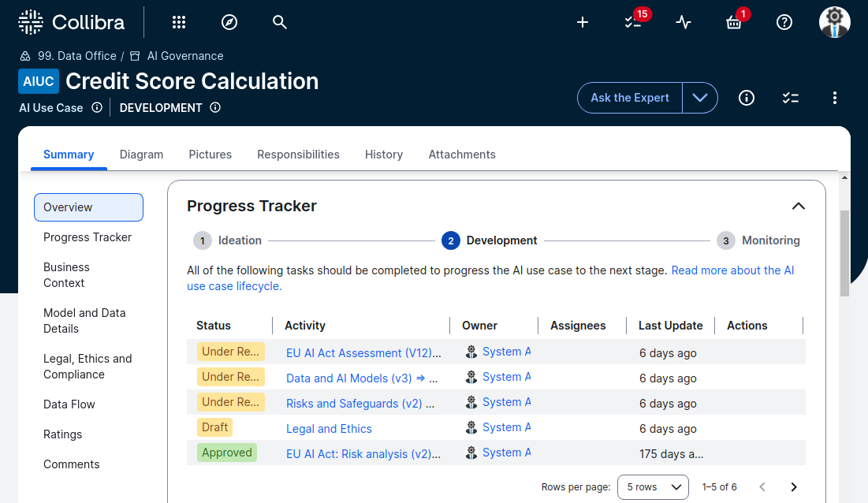Open the asset details info icon
Screen dimensions: 868x503
point(747,98)
